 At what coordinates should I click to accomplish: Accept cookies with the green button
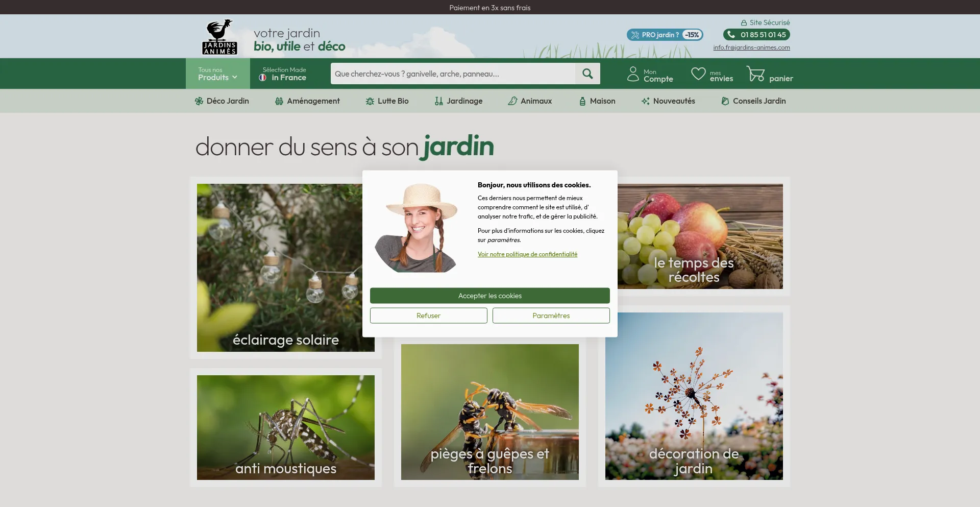[x=489, y=296]
